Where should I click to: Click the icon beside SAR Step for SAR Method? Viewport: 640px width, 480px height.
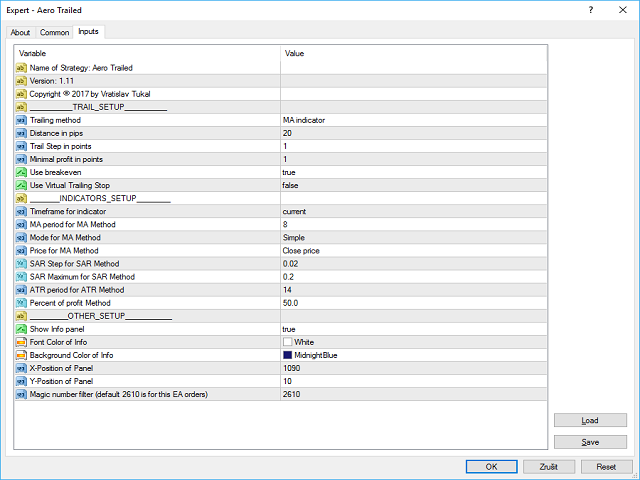[21, 264]
